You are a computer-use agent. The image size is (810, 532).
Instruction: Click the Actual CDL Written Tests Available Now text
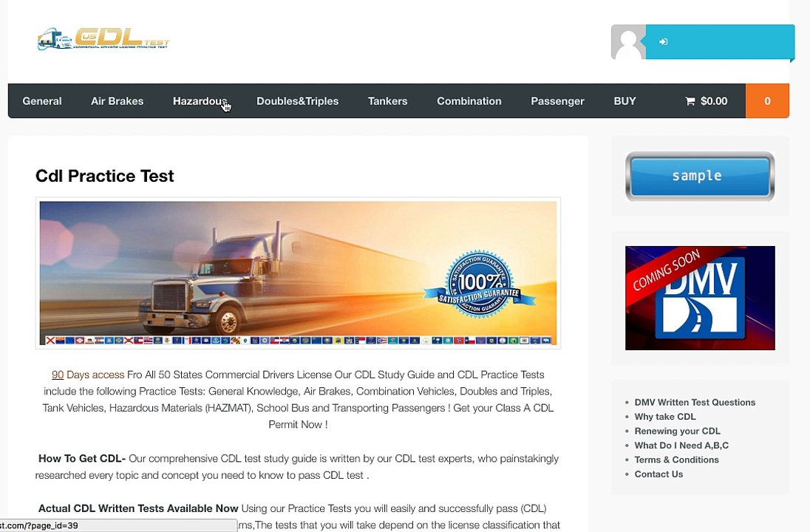(138, 508)
